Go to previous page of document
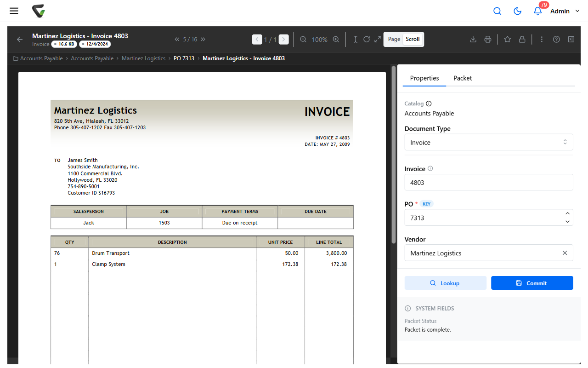 tap(257, 40)
